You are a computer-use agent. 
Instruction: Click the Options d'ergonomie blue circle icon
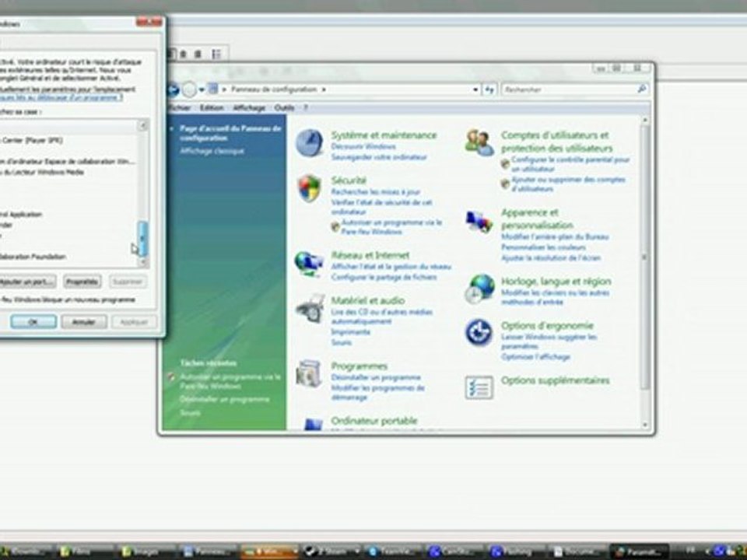pyautogui.click(x=479, y=332)
